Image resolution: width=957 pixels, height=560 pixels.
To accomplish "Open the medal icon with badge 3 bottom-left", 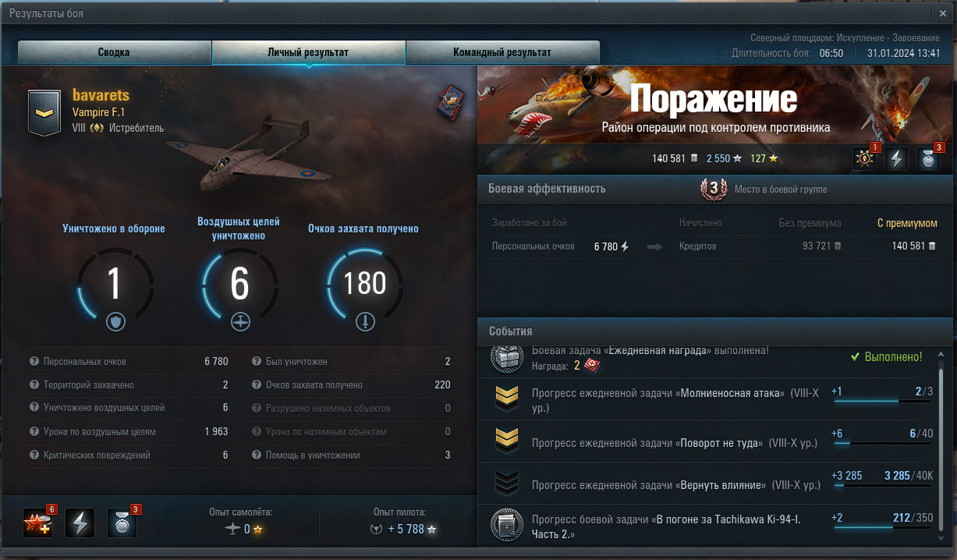I will pyautogui.click(x=122, y=523).
